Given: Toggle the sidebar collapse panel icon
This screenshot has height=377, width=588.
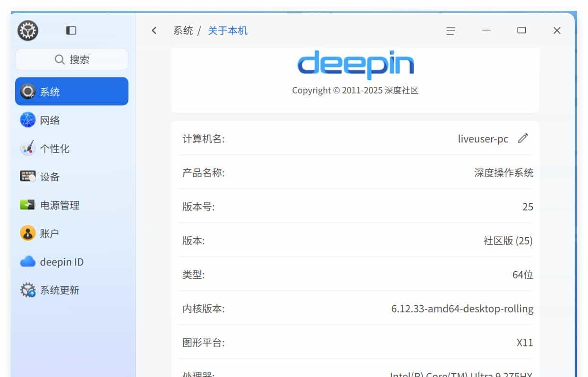Looking at the screenshot, I should [70, 30].
